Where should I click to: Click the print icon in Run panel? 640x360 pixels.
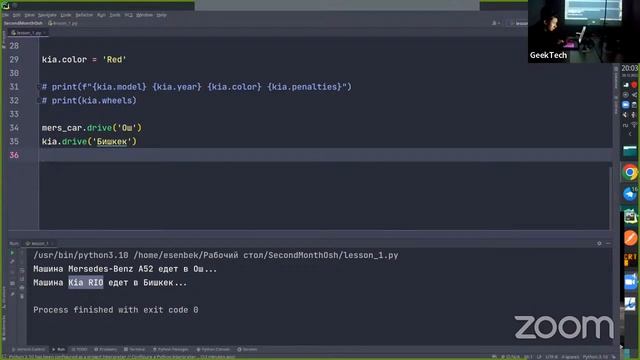point(22,288)
